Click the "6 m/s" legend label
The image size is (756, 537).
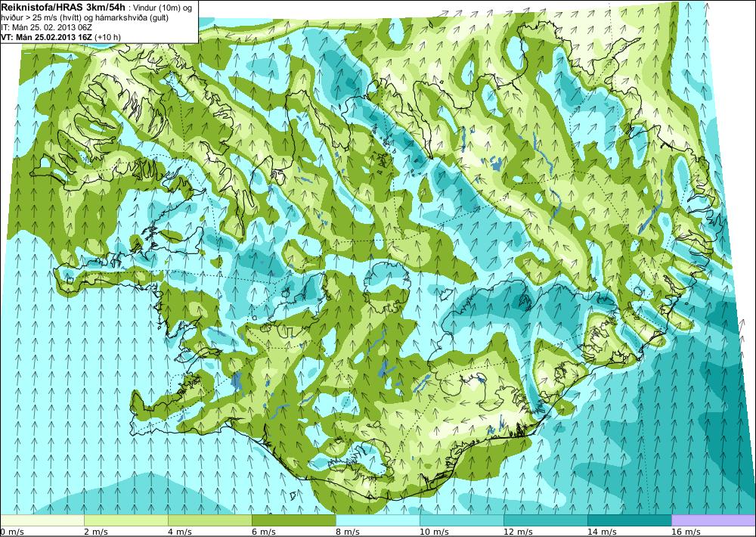[263, 532]
